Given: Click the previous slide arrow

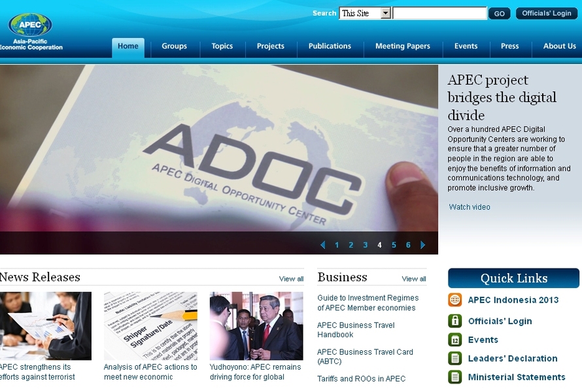Looking at the screenshot, I should pos(322,245).
